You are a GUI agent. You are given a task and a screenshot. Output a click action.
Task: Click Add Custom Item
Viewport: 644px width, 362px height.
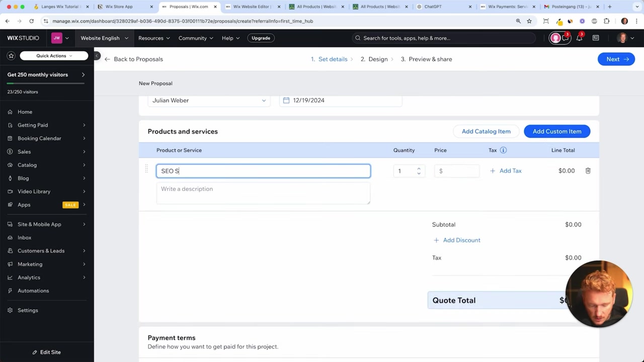pyautogui.click(x=557, y=131)
